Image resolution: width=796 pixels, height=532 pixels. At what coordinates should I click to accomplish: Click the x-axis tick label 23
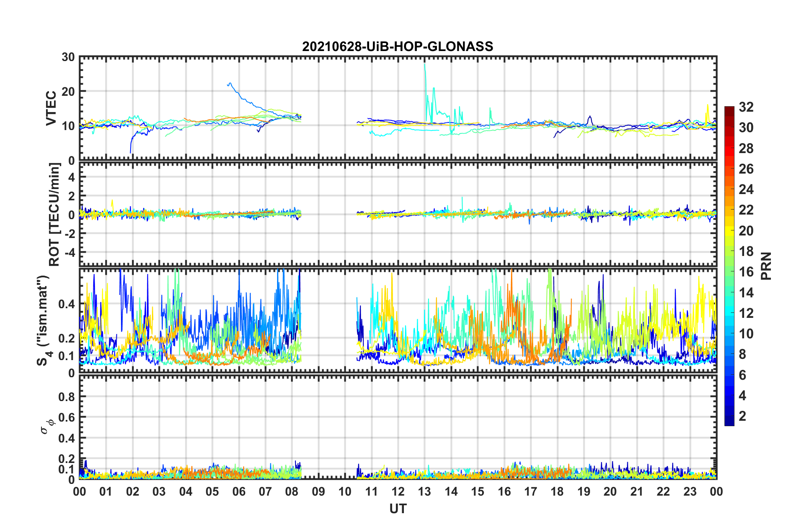[690, 492]
